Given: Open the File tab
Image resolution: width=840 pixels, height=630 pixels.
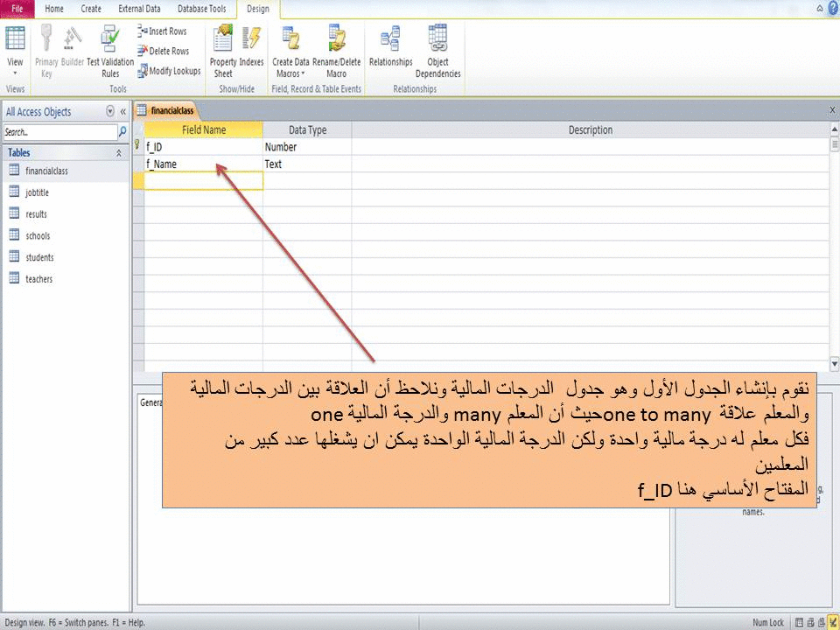Looking at the screenshot, I should (17, 9).
